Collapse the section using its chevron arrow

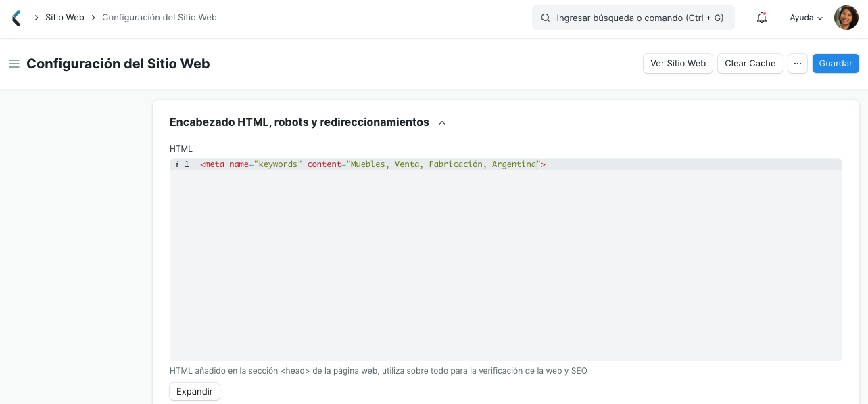(x=443, y=123)
